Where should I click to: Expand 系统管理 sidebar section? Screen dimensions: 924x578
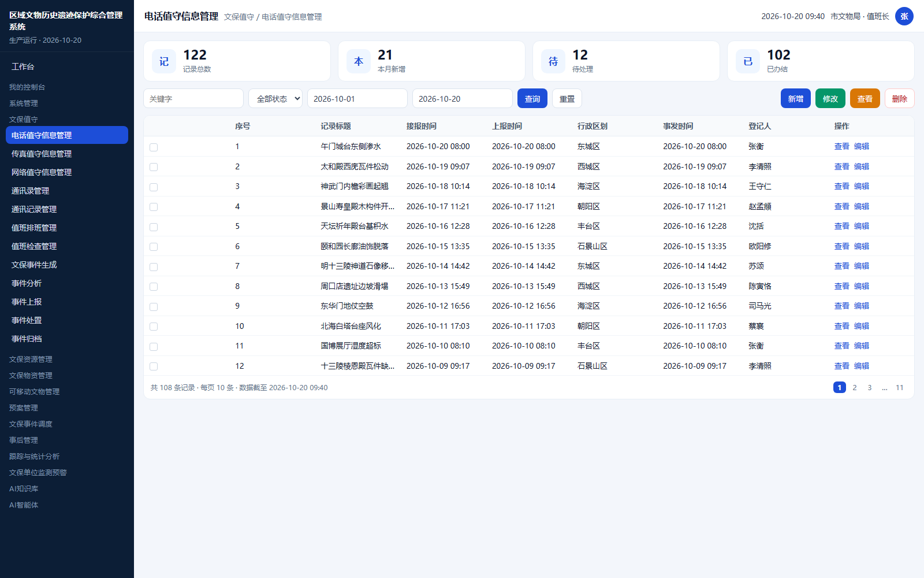24,103
